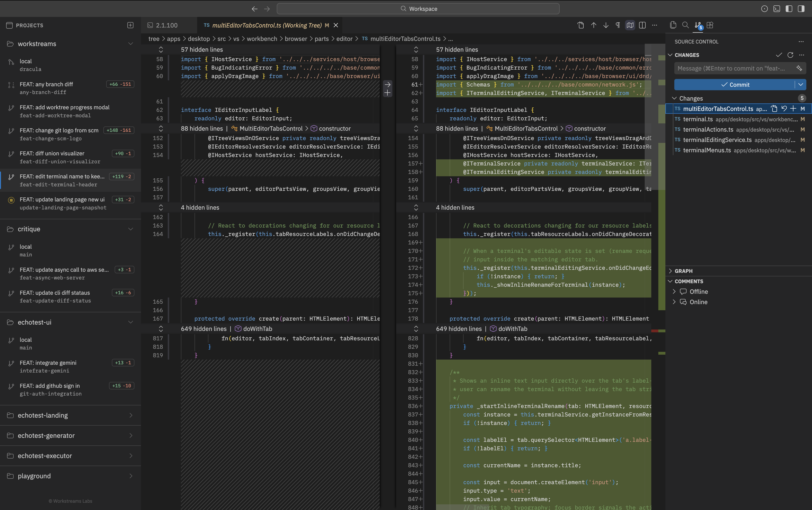Discard changes to multiEditorTabsControl.ts with undo icon
812x510 pixels.
[x=784, y=109]
